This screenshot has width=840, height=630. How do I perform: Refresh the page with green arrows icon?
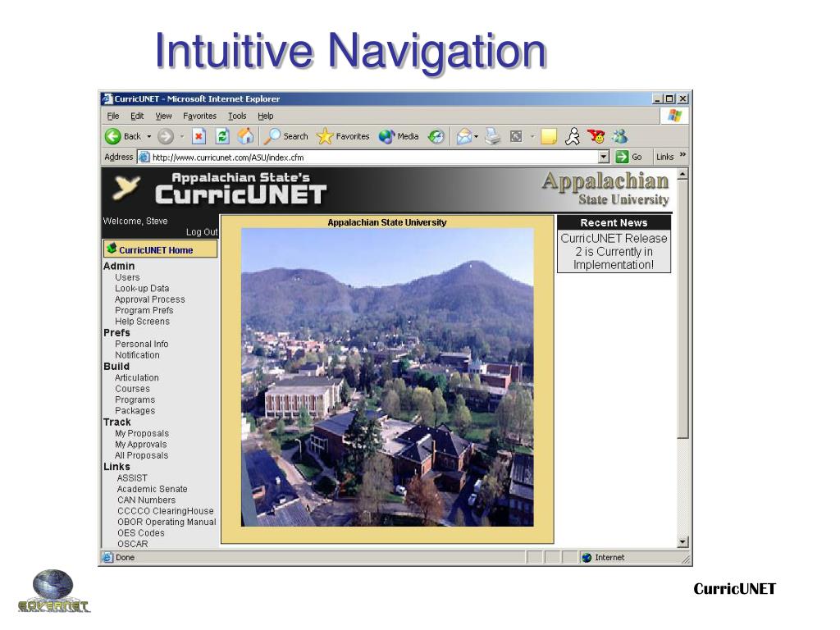click(222, 137)
